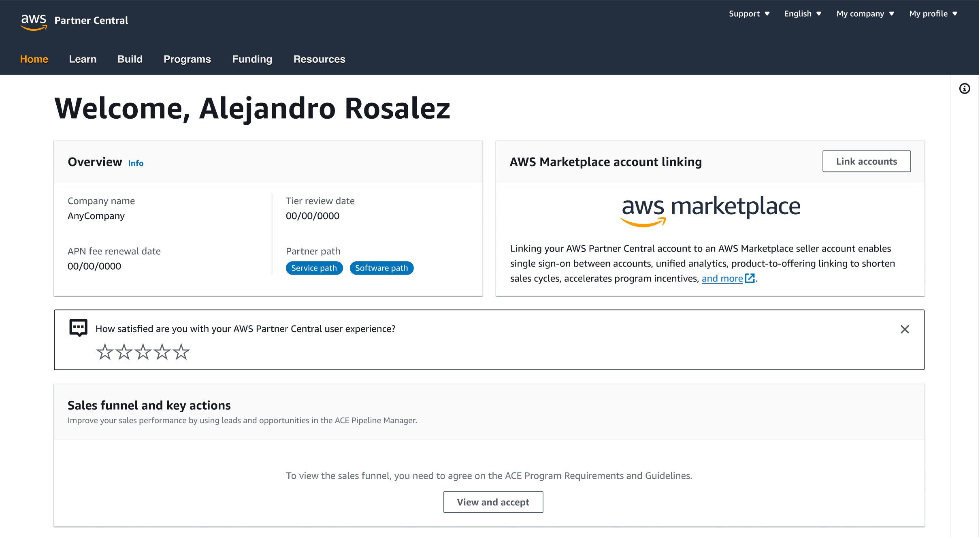Open the My profile dropdown
Image resolution: width=980 pixels, height=537 pixels.
[x=933, y=14]
